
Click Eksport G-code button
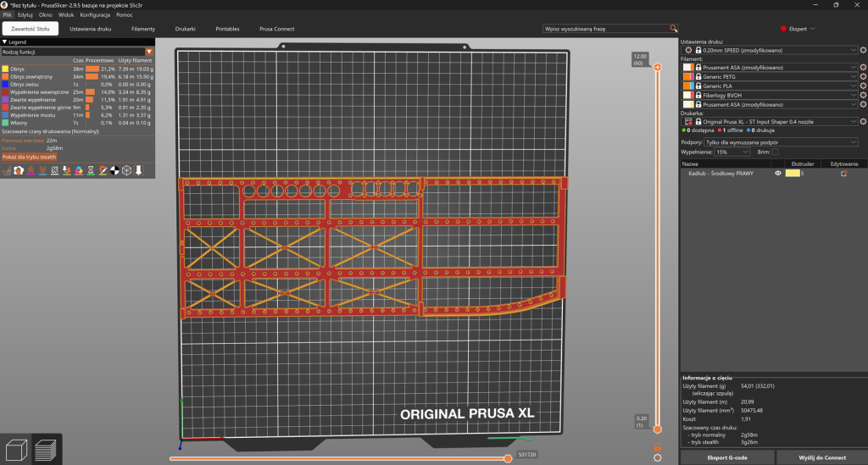(x=726, y=457)
